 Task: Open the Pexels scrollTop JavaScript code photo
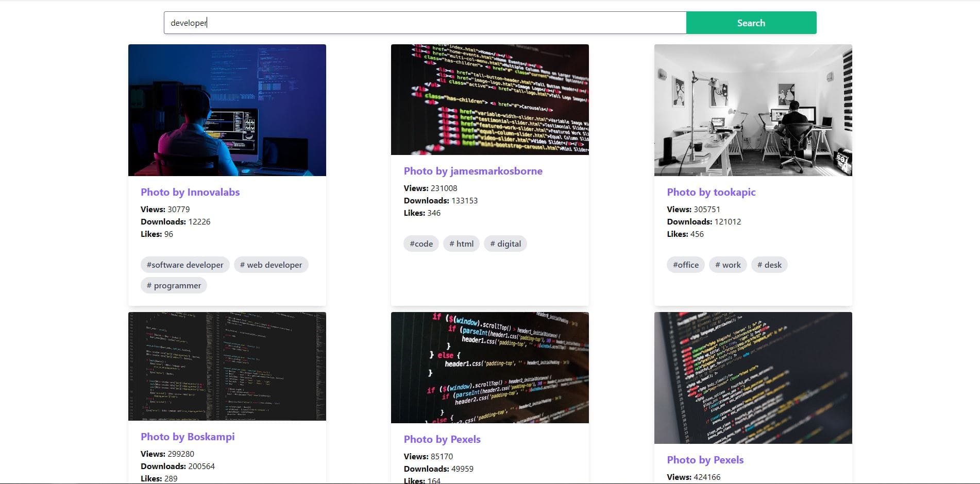click(x=489, y=367)
